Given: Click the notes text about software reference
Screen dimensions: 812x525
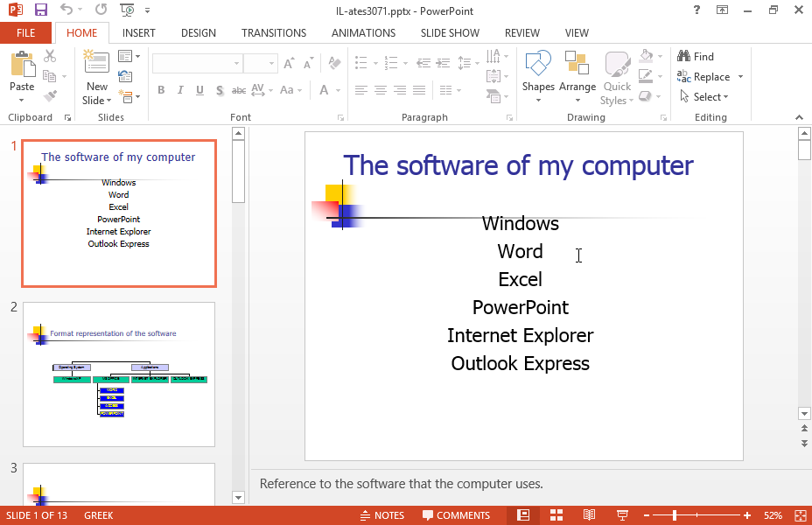Looking at the screenshot, I should tap(402, 484).
